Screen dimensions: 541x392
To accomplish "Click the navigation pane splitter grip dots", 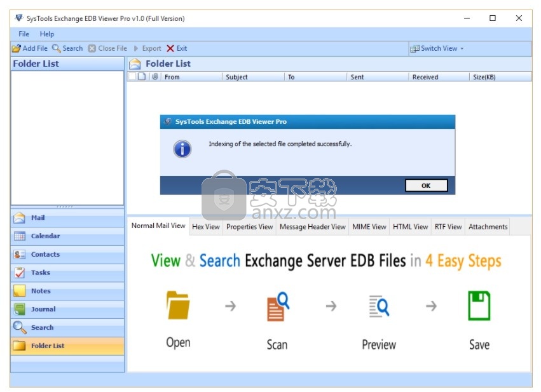I will (64, 207).
